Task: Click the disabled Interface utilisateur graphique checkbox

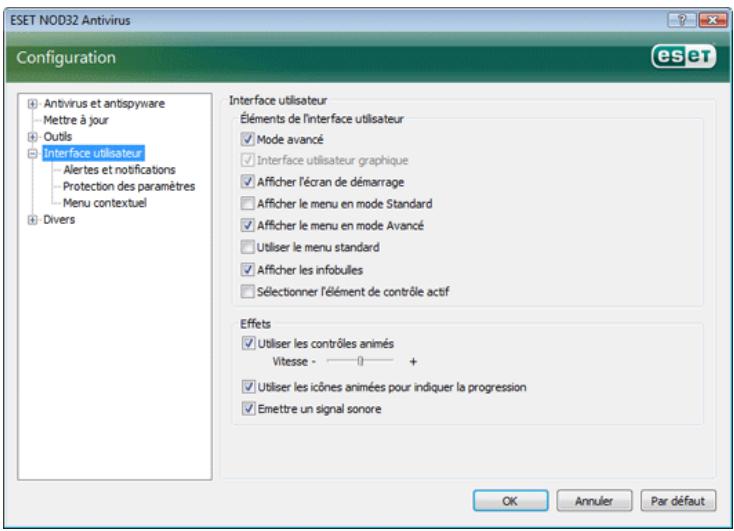Action: (x=247, y=160)
